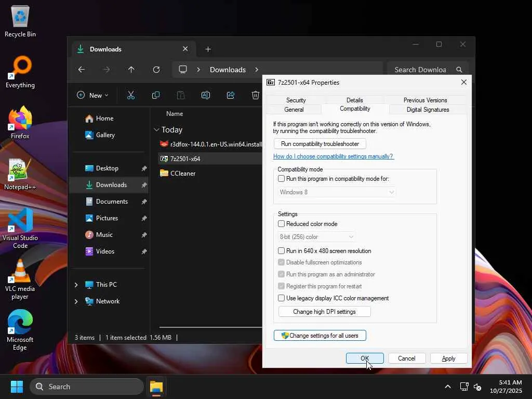Screen dimensions: 532x399
Task: Click the PC monitor icon in address bar
Action: [x=183, y=70]
